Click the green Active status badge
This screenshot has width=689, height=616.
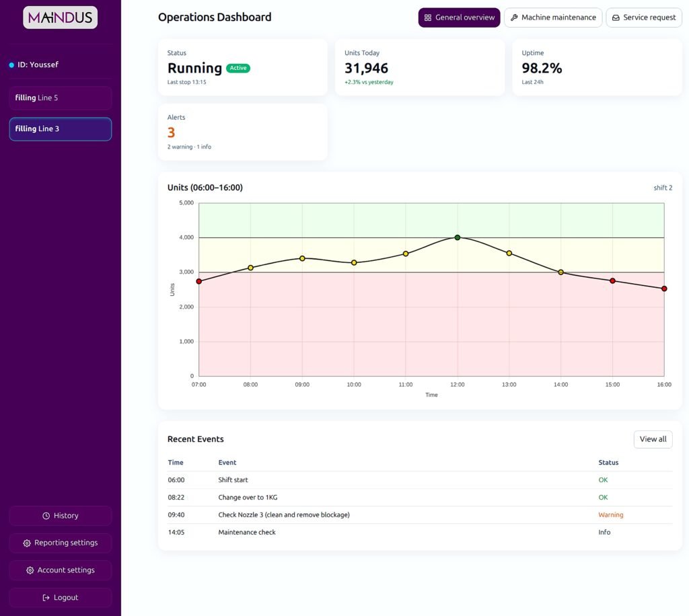click(x=238, y=68)
